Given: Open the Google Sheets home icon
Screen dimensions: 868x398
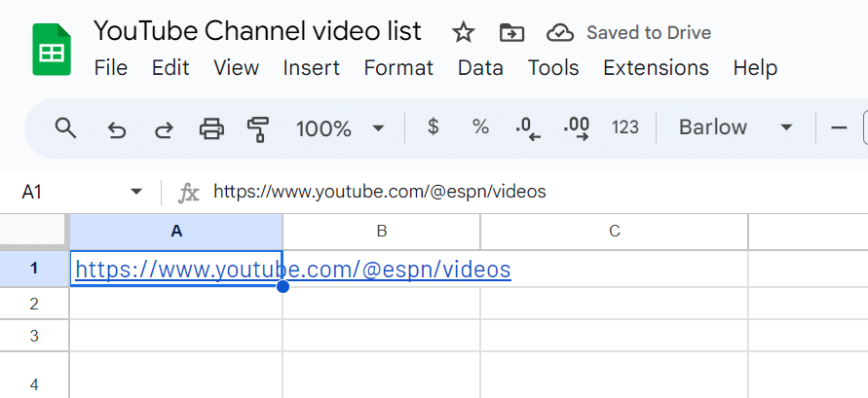Looking at the screenshot, I should (52, 49).
